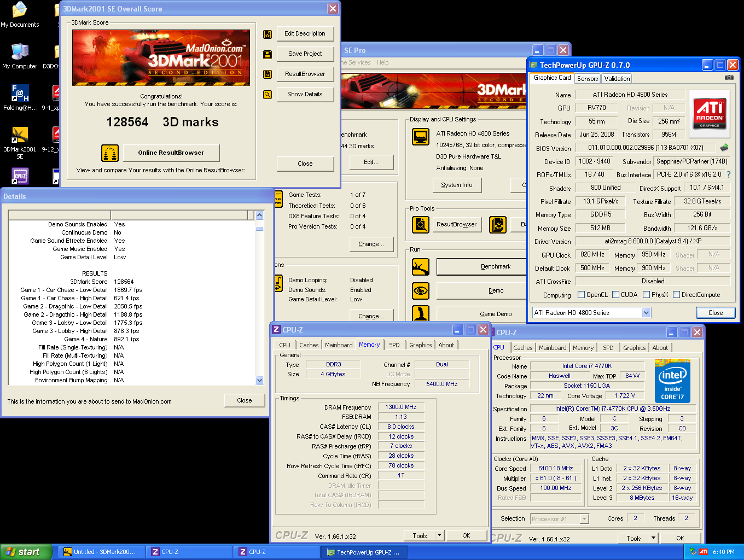Toggle the DirectCompute checkbox
Image resolution: width=744 pixels, height=560 pixels.
click(677, 295)
